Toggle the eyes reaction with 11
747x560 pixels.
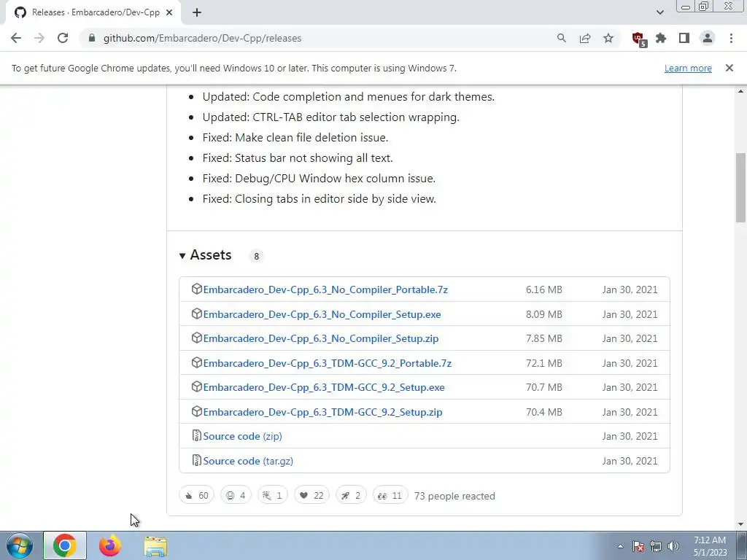(x=390, y=495)
